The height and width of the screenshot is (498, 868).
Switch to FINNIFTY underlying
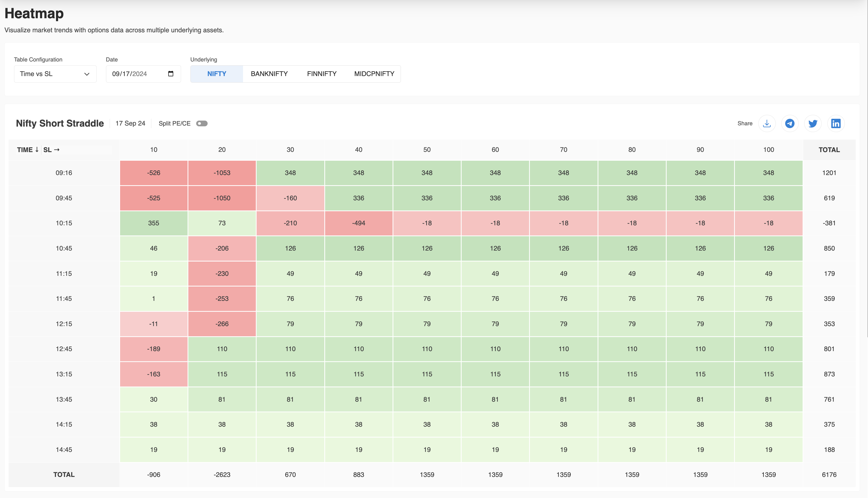[321, 74]
